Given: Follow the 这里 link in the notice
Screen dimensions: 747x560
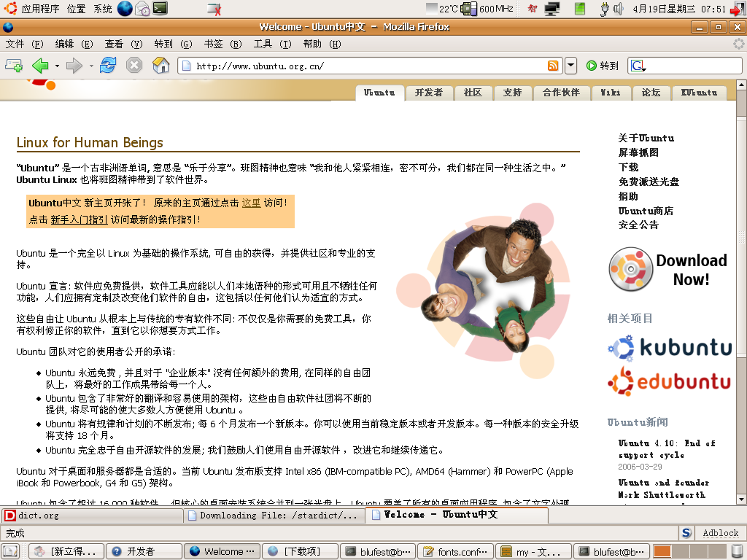Looking at the screenshot, I should (251, 203).
